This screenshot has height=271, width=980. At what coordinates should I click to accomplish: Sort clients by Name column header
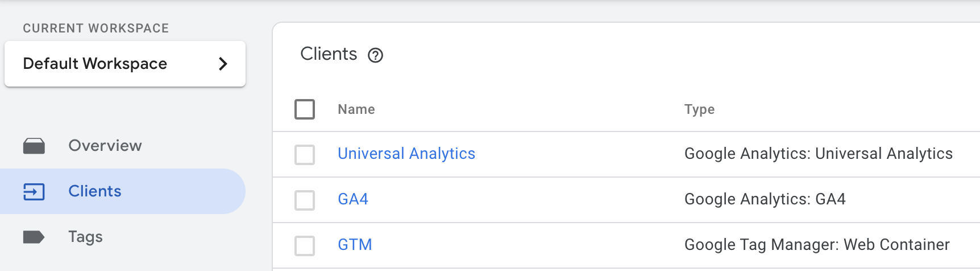[356, 109]
